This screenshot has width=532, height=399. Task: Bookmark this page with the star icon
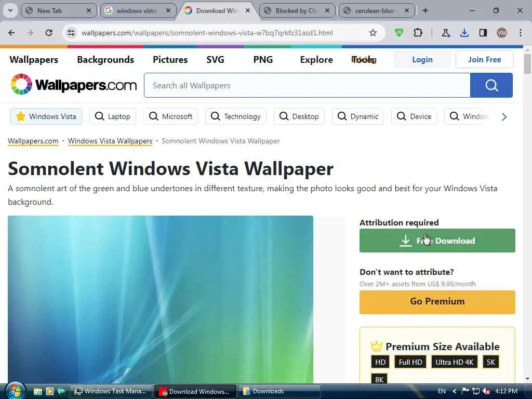373,33
